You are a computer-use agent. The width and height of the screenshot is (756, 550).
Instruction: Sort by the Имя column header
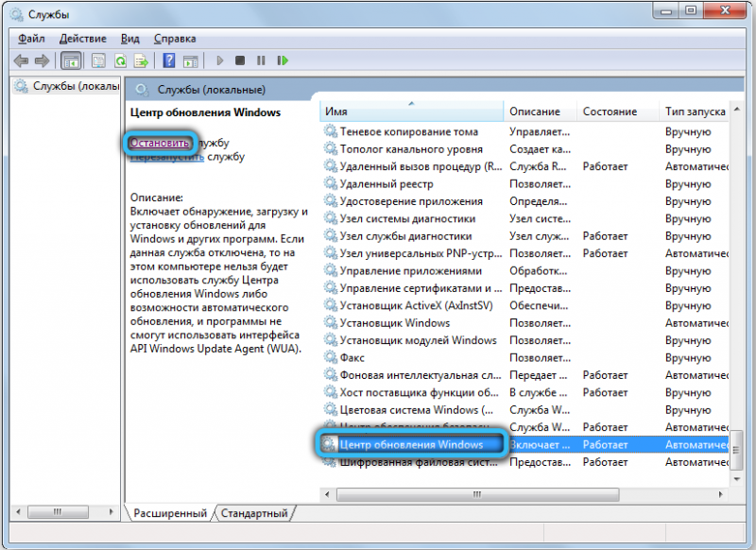[411, 112]
